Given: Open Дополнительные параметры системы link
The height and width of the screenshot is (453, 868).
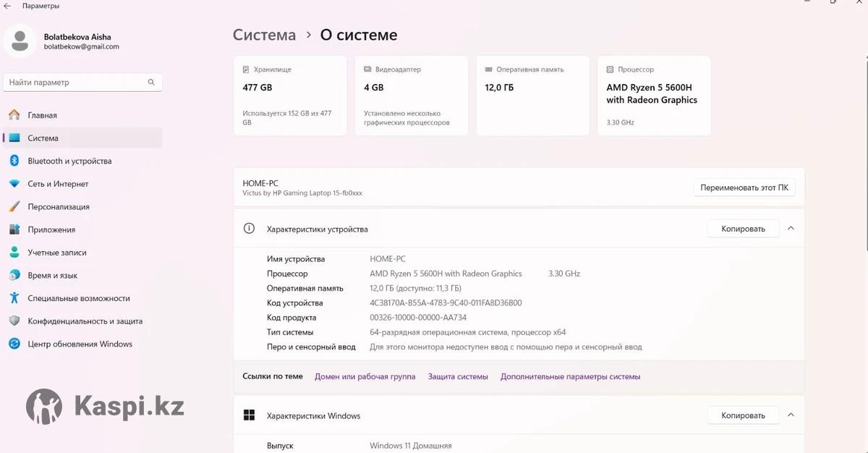Looking at the screenshot, I should click(570, 377).
